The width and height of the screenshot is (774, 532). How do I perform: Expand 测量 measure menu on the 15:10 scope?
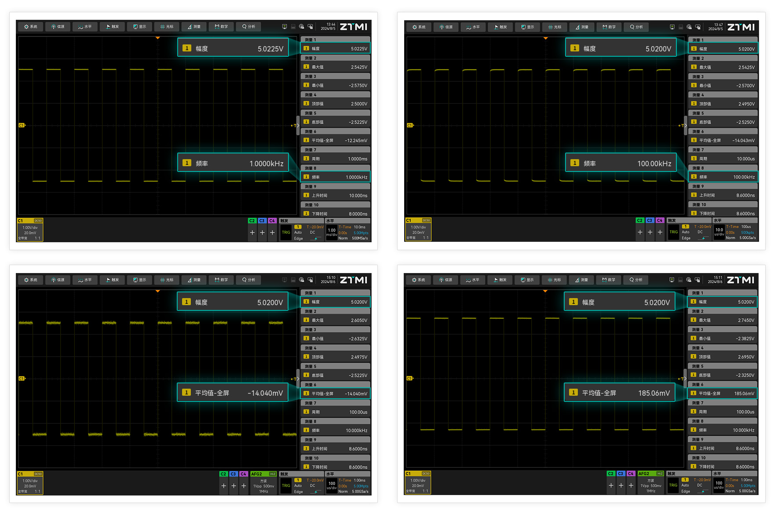pyautogui.click(x=194, y=280)
